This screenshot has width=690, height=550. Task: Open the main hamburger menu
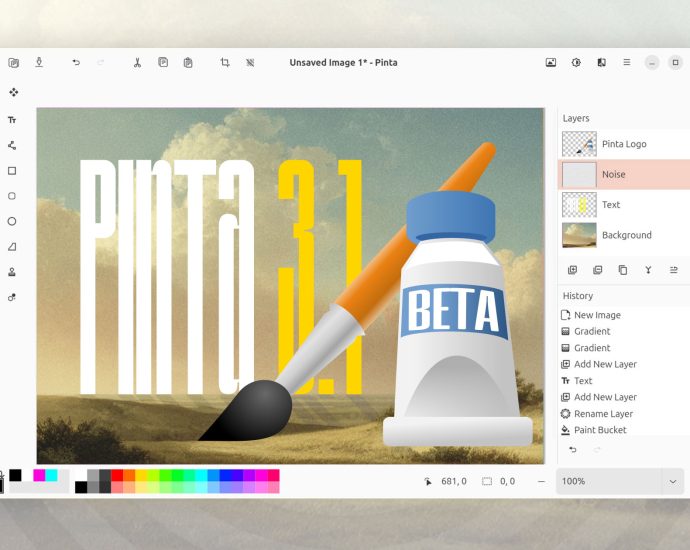627,63
